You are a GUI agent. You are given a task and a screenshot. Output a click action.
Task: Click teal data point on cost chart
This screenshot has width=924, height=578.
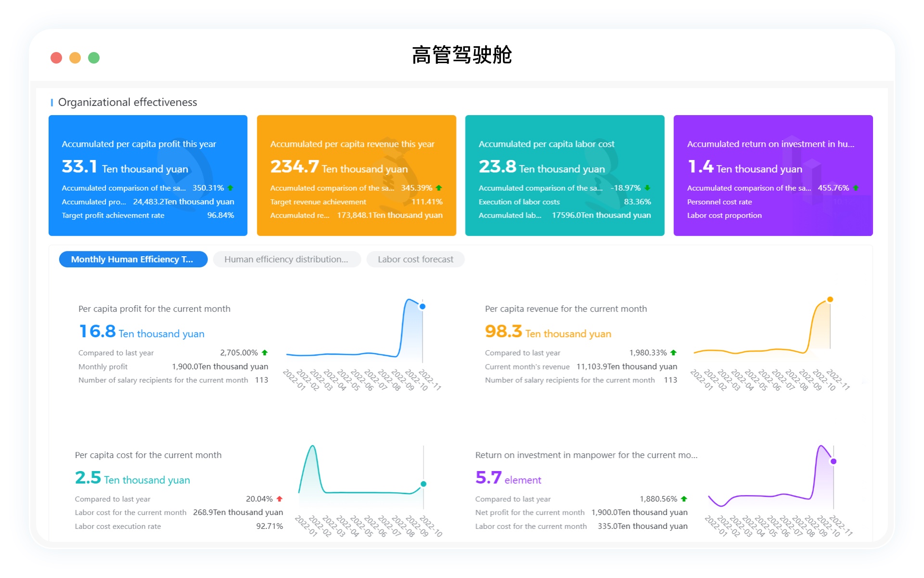pos(423,484)
